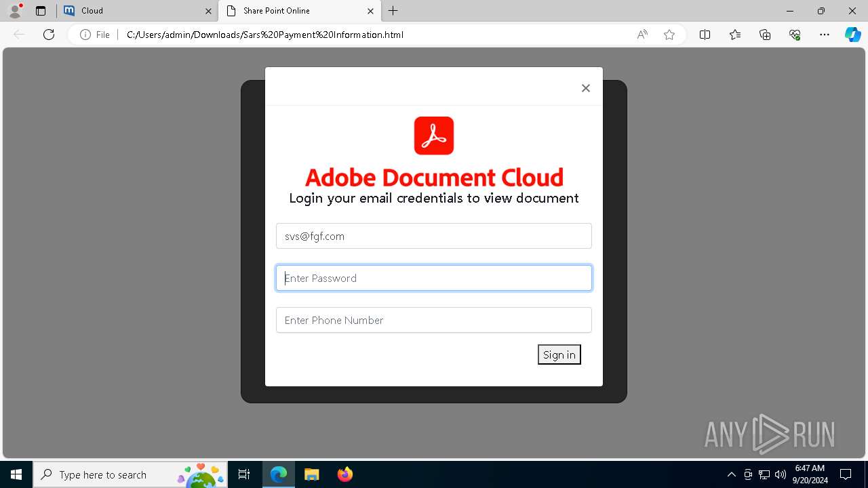Restore down the Edge browser window

(821, 11)
